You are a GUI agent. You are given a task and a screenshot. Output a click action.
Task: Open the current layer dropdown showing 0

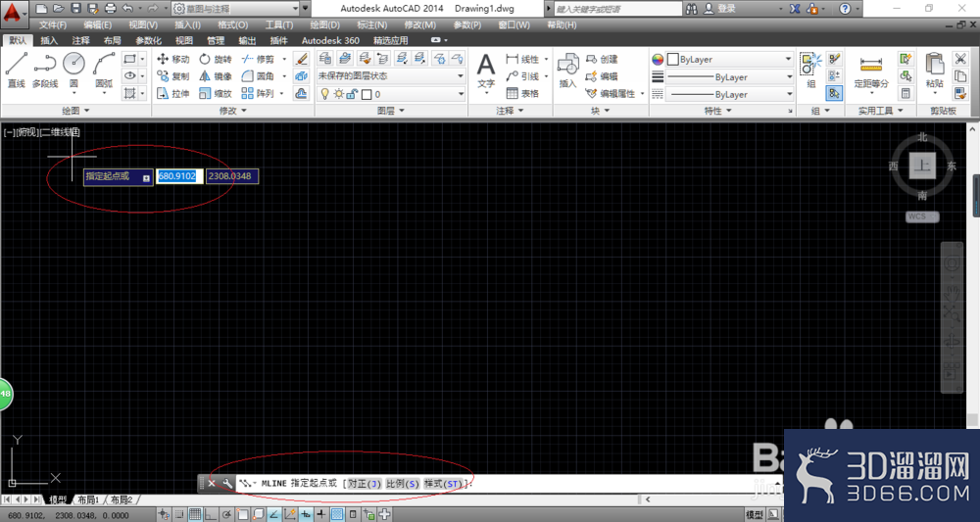(391, 94)
